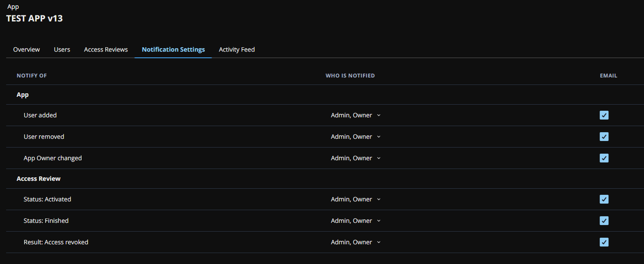View the Activity Feed tab
644x264 pixels.
pyautogui.click(x=237, y=49)
